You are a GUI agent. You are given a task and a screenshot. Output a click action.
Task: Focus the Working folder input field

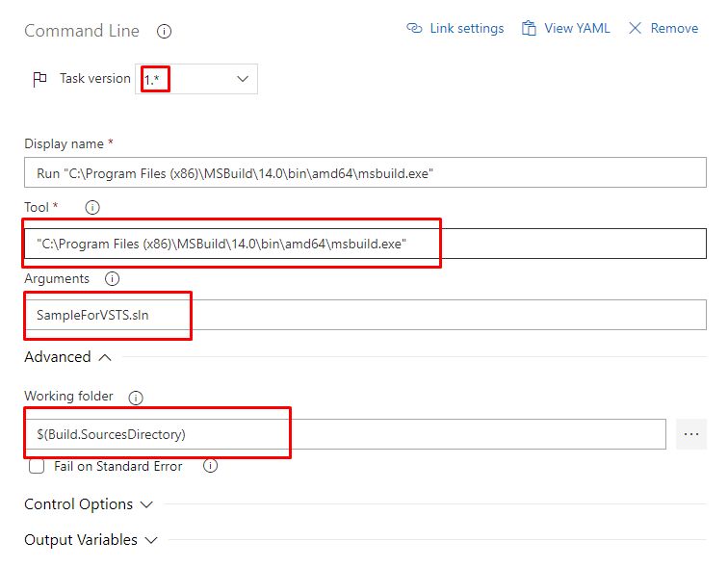coord(346,434)
